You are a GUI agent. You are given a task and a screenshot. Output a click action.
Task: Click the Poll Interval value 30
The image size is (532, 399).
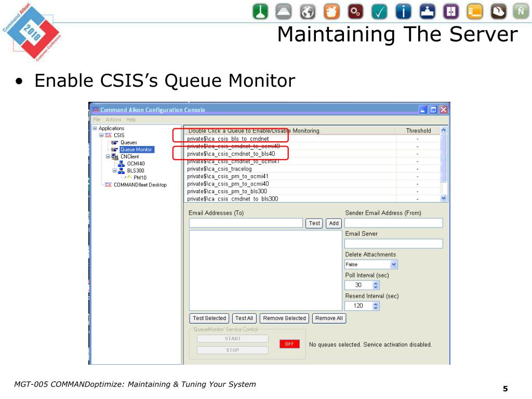358,285
